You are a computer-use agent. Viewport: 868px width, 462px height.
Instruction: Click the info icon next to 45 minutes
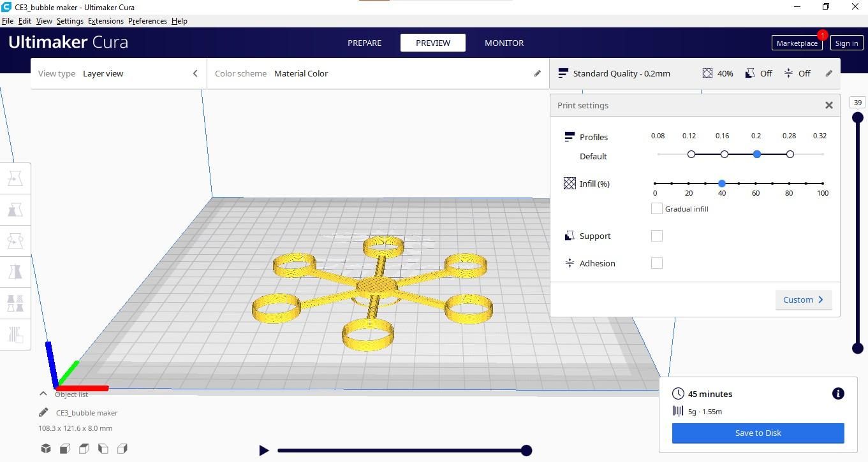tap(838, 394)
